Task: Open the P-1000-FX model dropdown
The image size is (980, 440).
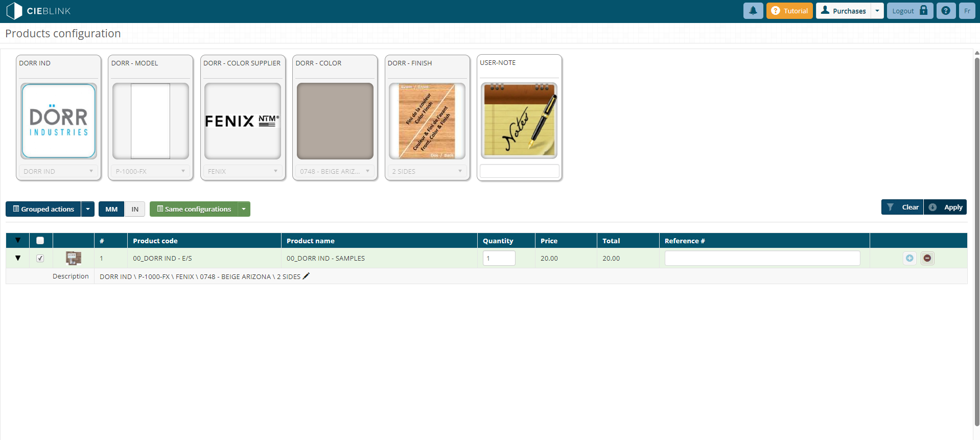Action: coord(151,171)
